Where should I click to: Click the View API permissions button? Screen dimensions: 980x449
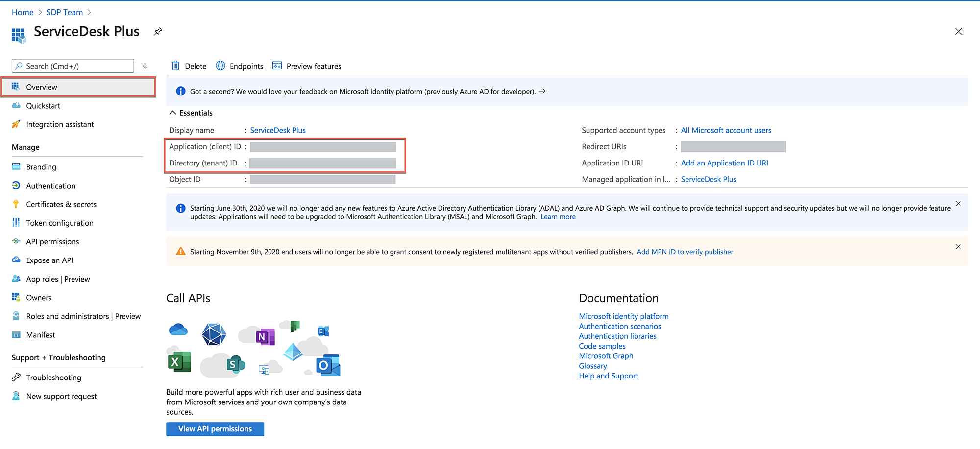pyautogui.click(x=215, y=429)
